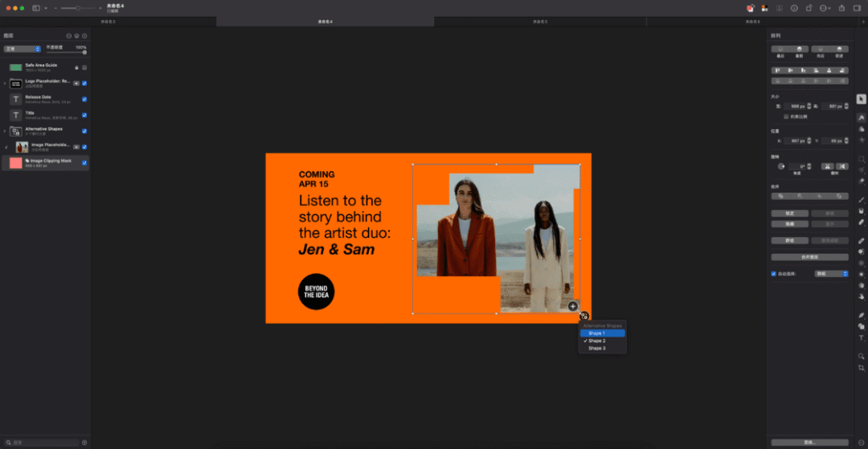
Task: Switch to the third document tab
Action: (540, 22)
